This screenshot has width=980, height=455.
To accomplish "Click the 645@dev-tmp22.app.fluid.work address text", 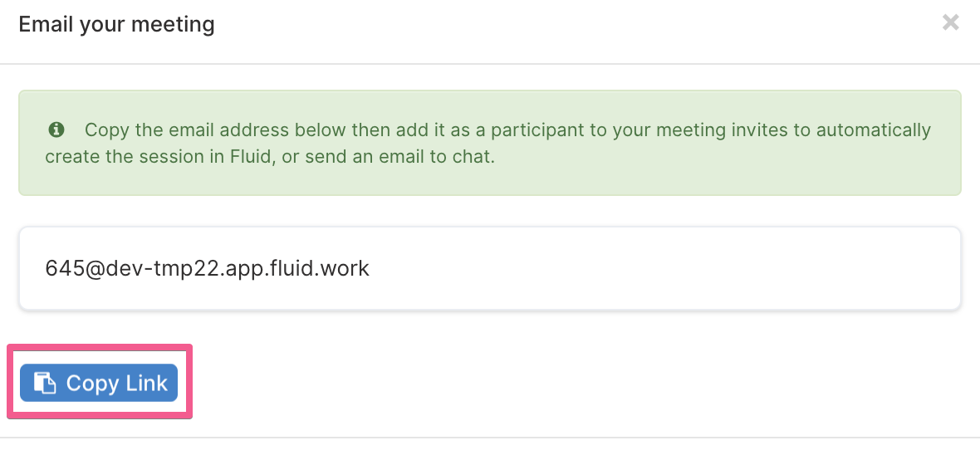I will coord(208,269).
